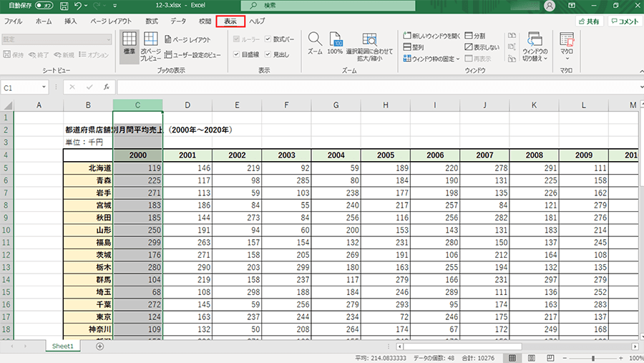
Task: Switch to page break preview in status bar
Action: click(550, 358)
